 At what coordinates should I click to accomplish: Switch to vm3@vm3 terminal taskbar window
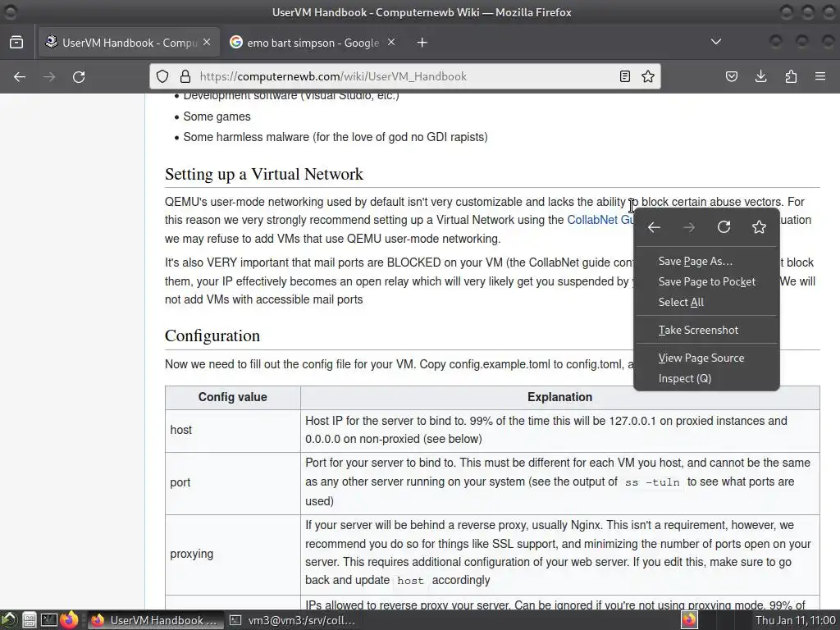(x=293, y=620)
